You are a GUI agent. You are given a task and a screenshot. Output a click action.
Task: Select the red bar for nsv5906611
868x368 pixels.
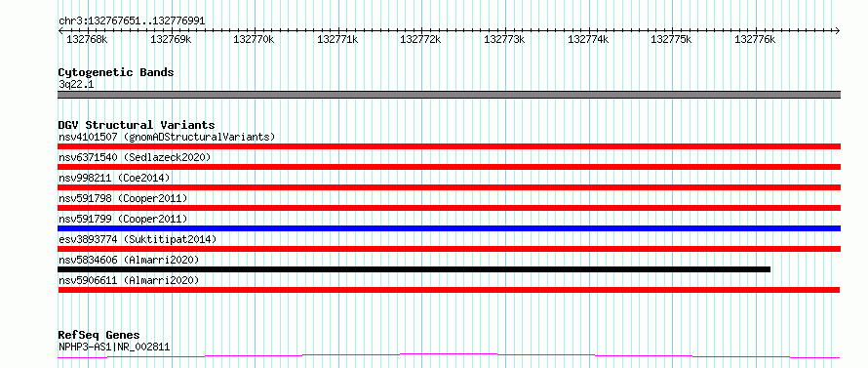tap(449, 290)
